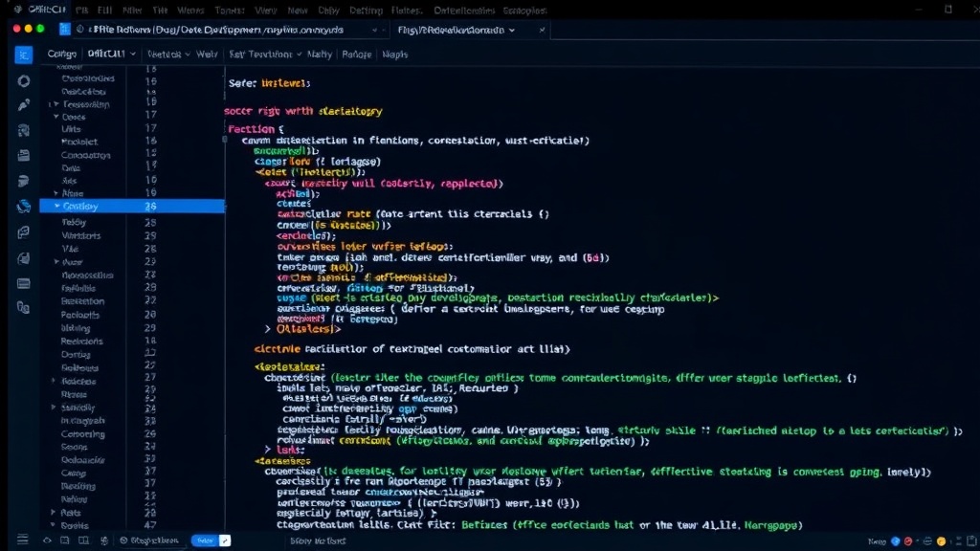
Task: Expand the folded orange code block arrow
Action: (268, 329)
